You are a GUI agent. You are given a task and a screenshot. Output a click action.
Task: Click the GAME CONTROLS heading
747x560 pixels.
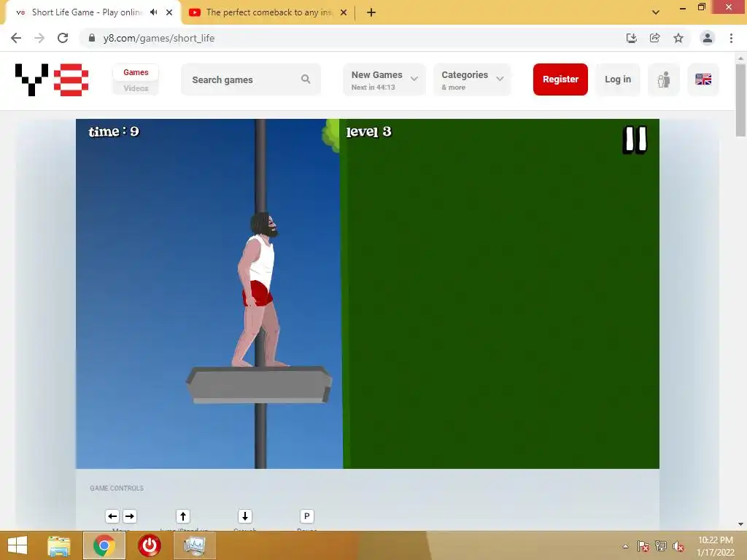(117, 488)
